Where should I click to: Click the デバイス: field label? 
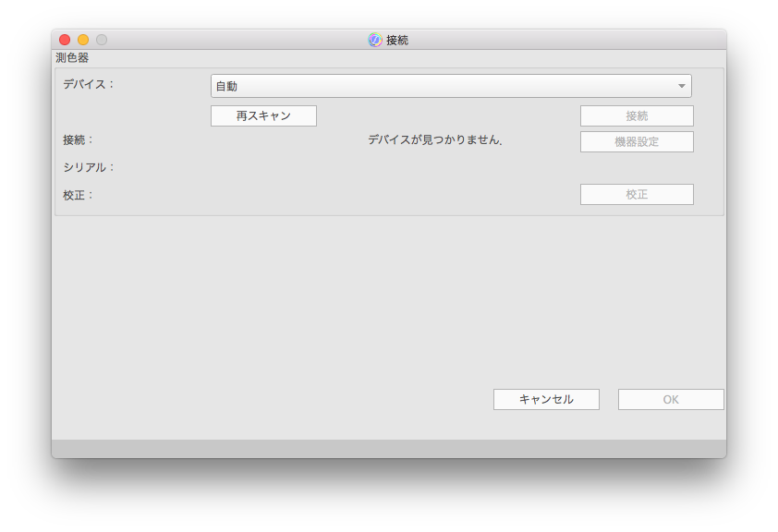click(x=89, y=84)
